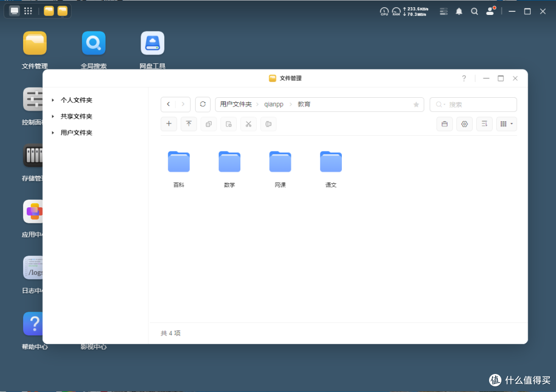Image resolution: width=556 pixels, height=392 pixels.
Task: Click the CPU usage indicator
Action: click(x=385, y=12)
